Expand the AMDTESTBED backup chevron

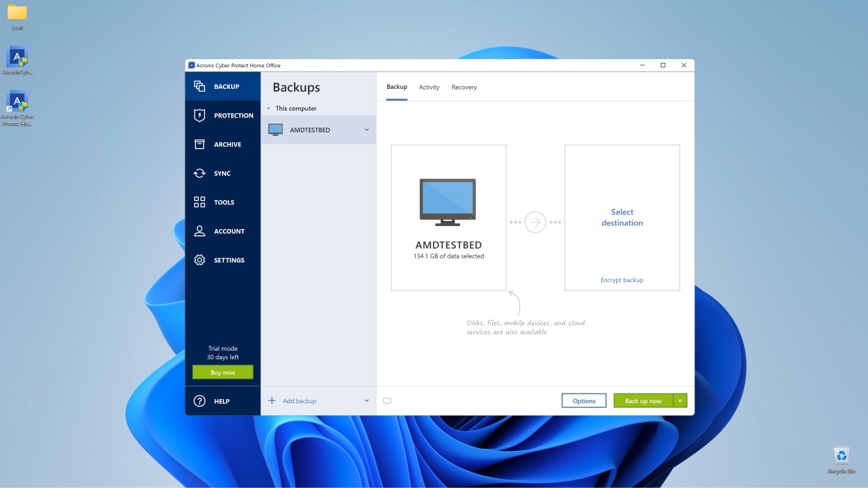[366, 130]
